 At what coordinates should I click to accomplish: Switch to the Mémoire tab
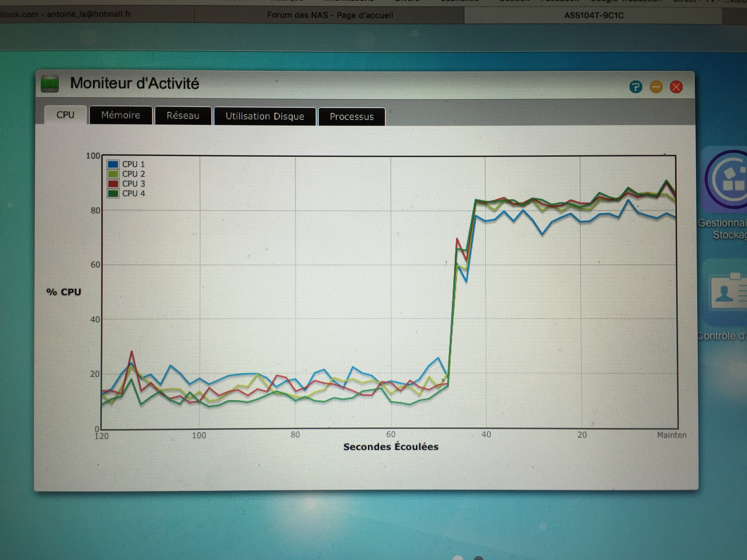point(121,116)
